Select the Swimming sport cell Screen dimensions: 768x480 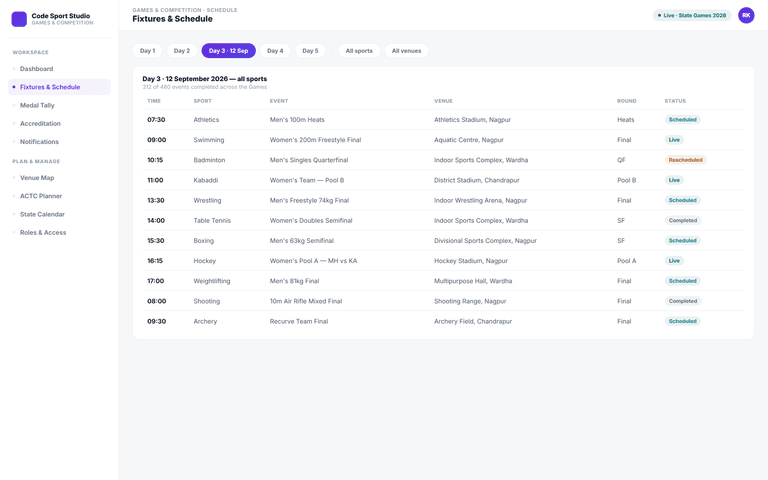coord(209,140)
